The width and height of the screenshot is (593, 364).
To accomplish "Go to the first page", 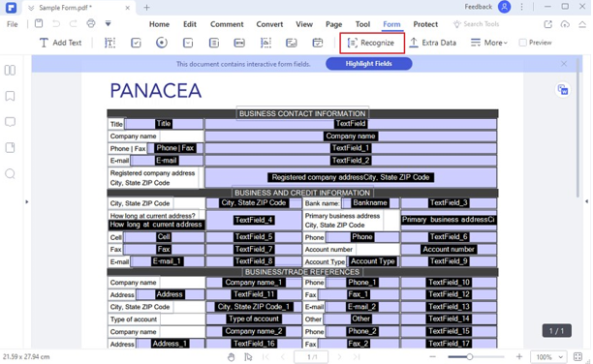I will point(265,357).
